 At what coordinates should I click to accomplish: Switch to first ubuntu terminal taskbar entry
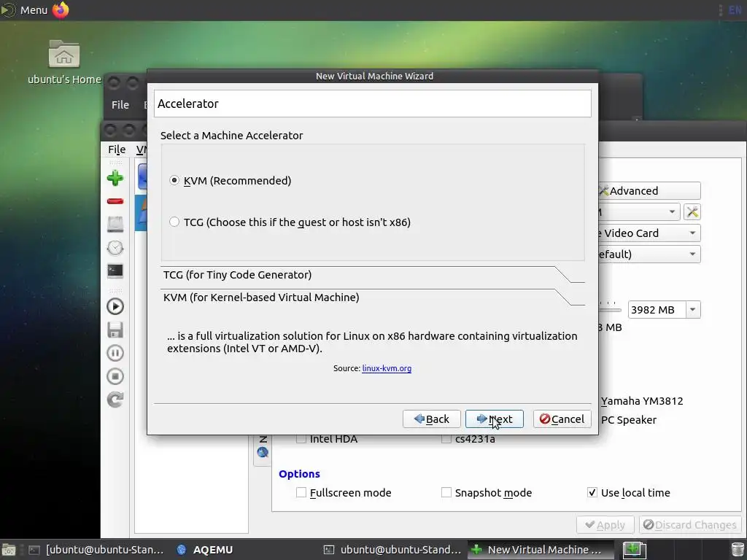[97, 550]
